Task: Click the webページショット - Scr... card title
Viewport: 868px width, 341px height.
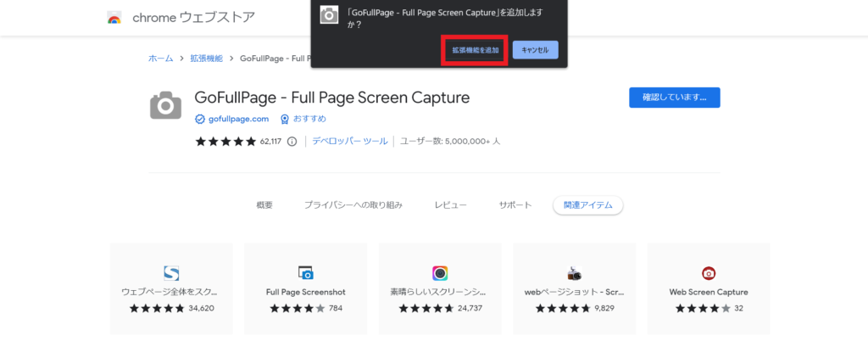Action: pos(574,292)
